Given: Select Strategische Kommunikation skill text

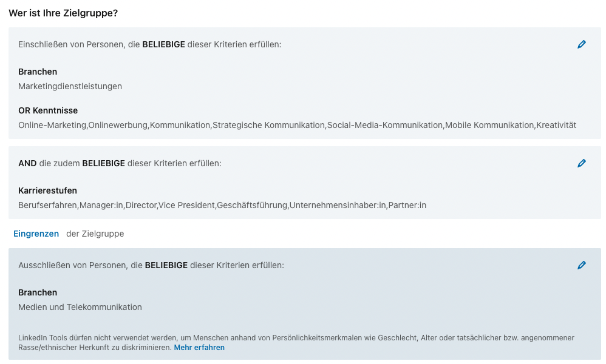Looking at the screenshot, I should click(x=268, y=125).
